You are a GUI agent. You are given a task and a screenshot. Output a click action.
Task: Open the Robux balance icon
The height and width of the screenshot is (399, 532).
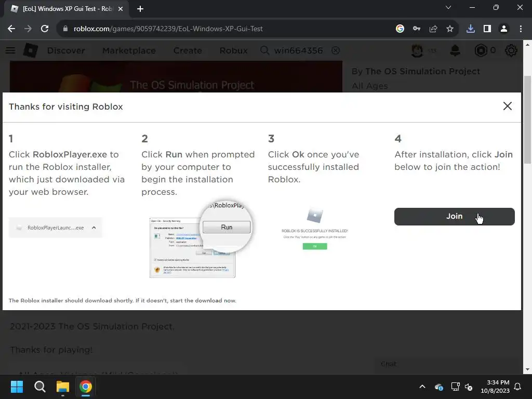click(x=481, y=50)
